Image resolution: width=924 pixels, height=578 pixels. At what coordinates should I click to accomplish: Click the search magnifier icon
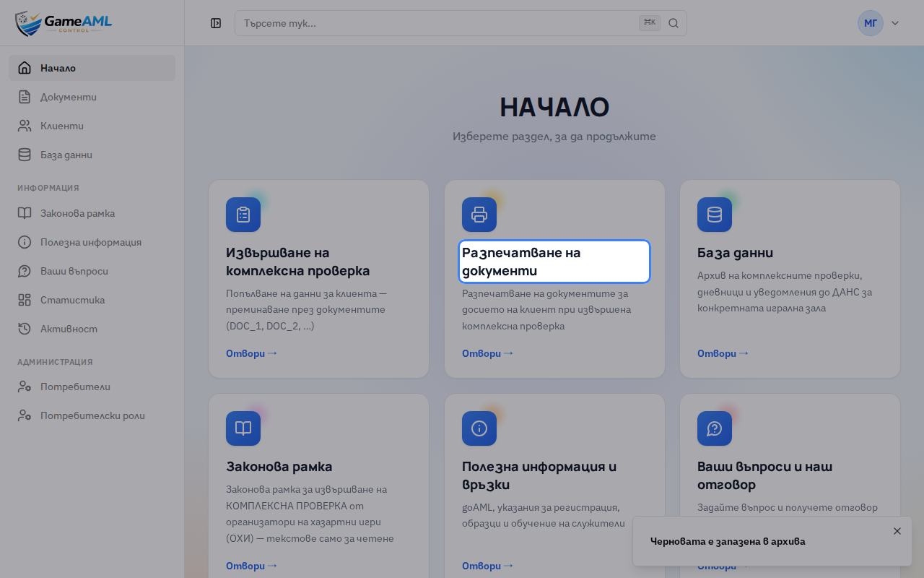[674, 23]
